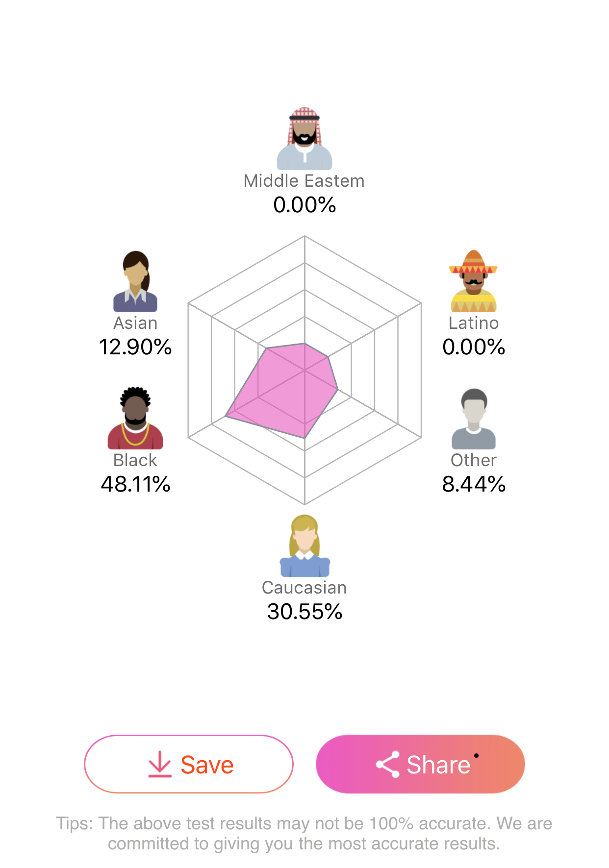Click the share icon in Share button

pyautogui.click(x=388, y=764)
